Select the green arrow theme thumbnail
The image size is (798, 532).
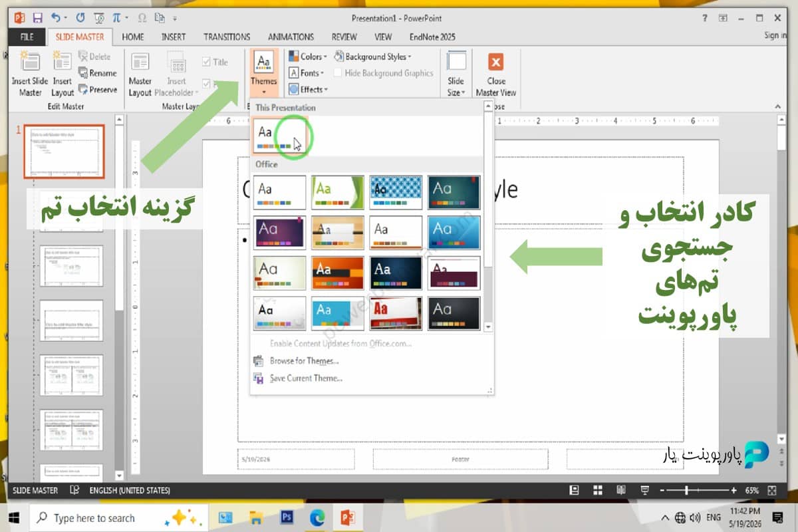338,192
